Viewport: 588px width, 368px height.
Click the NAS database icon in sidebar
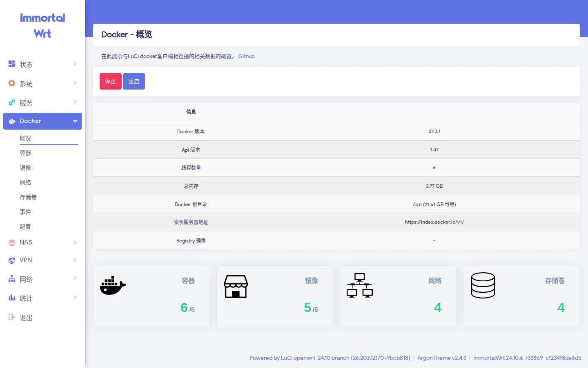[12, 242]
